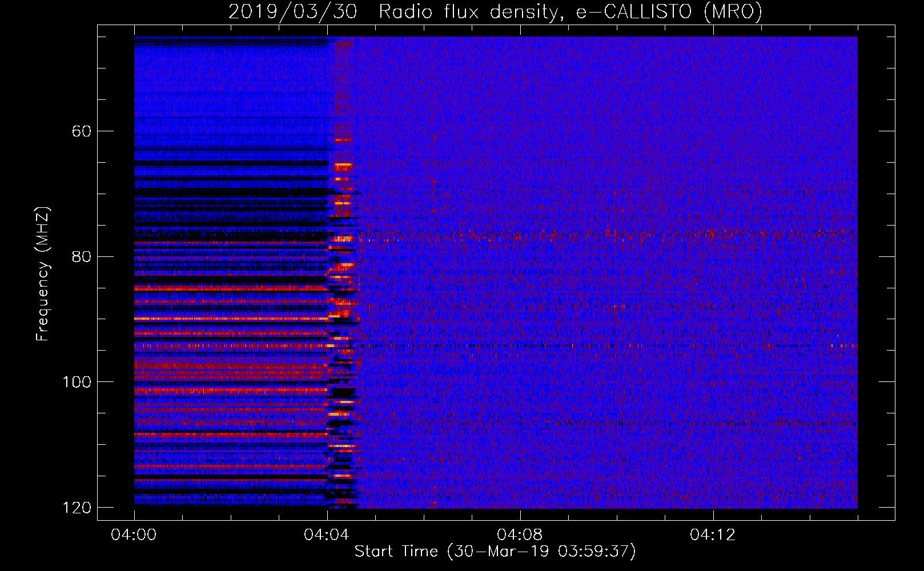Click the 04:00 time tick label

pyautogui.click(x=134, y=535)
